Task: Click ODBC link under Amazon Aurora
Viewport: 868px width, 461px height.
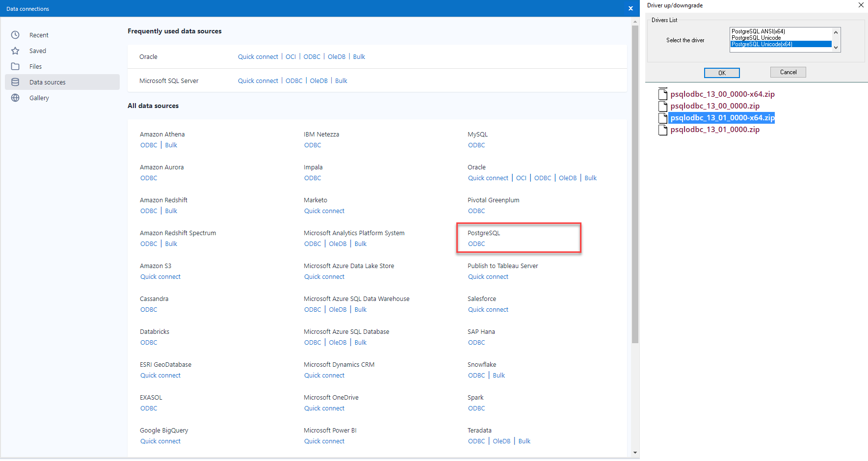Action: 149,178
